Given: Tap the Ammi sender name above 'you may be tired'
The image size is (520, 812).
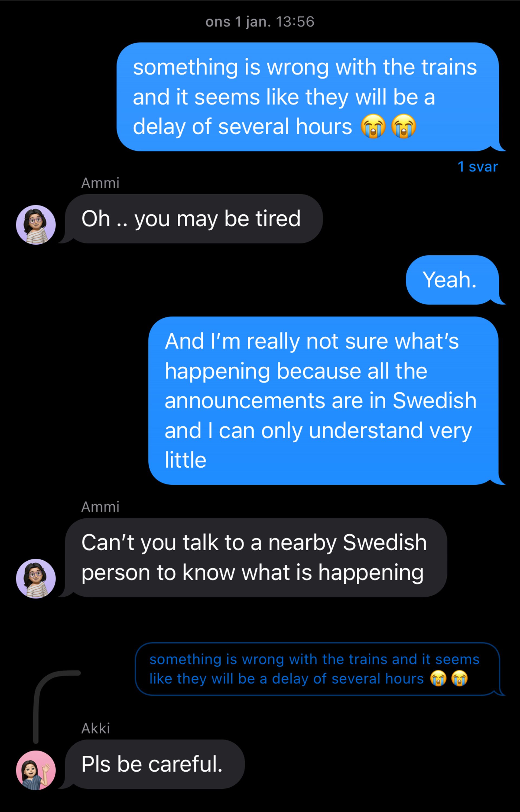Looking at the screenshot, I should [100, 183].
